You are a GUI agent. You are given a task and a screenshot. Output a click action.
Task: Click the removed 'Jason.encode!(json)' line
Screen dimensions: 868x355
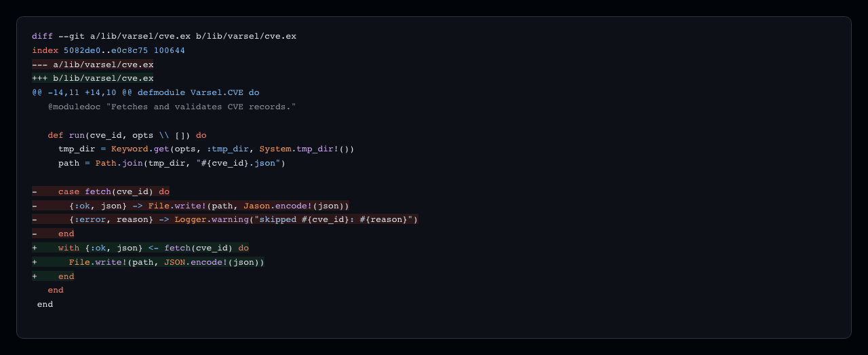191,206
